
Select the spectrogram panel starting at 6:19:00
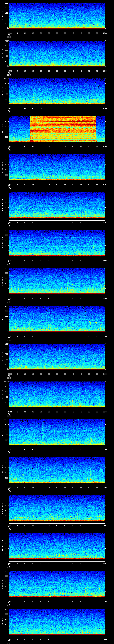57,205
